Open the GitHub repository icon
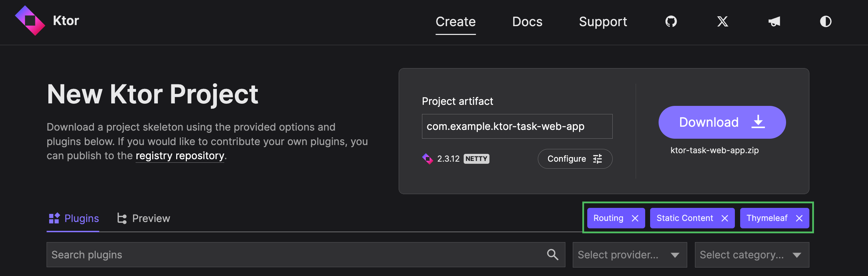The width and height of the screenshot is (868, 276). click(x=671, y=22)
